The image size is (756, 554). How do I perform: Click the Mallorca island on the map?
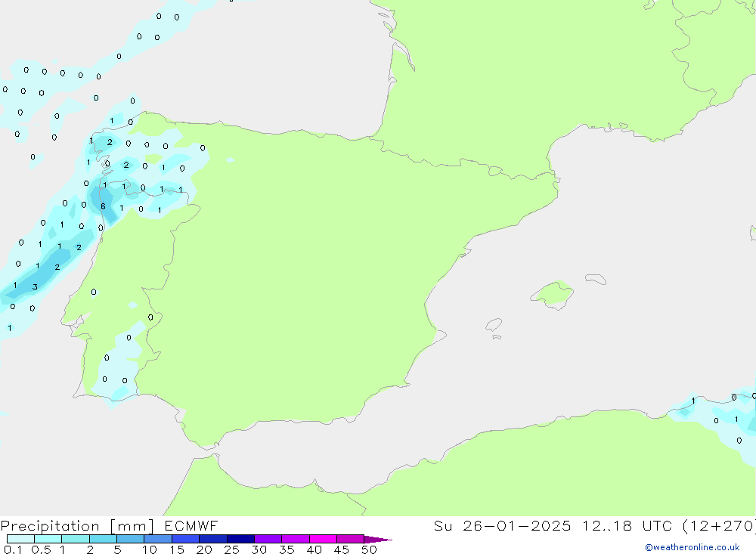(x=552, y=293)
